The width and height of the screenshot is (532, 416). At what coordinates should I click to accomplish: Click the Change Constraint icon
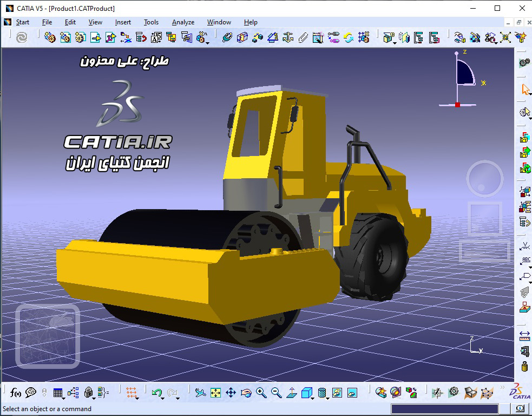pos(349,37)
